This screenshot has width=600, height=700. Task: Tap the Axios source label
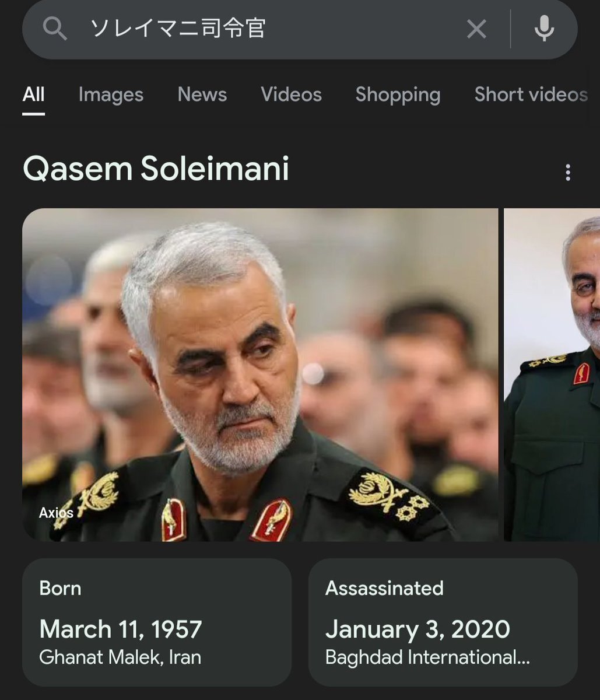(56, 513)
